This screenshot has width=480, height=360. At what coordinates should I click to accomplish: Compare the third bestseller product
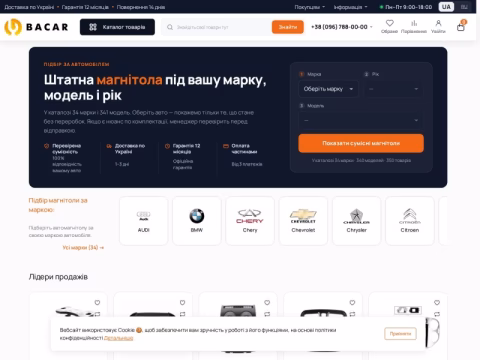point(267,314)
